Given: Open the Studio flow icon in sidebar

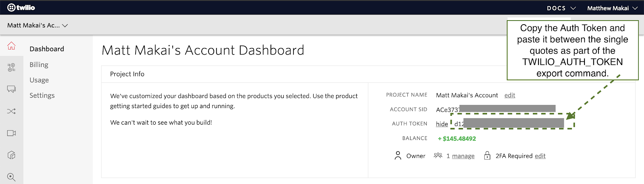Looking at the screenshot, I should pyautogui.click(x=11, y=67).
